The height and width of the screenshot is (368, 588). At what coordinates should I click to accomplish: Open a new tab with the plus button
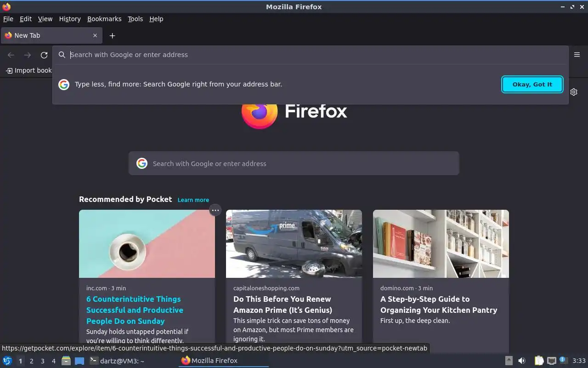(112, 35)
